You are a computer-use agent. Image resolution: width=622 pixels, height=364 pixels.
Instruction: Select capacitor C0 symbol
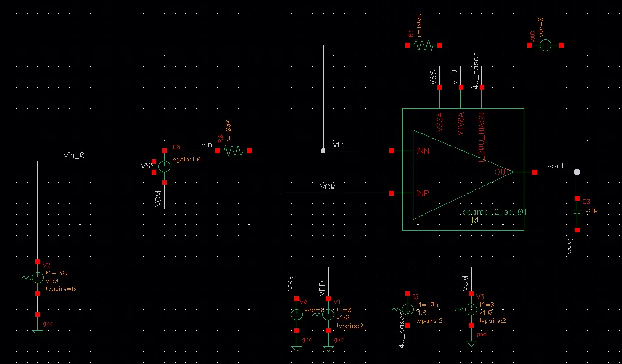[x=578, y=214]
